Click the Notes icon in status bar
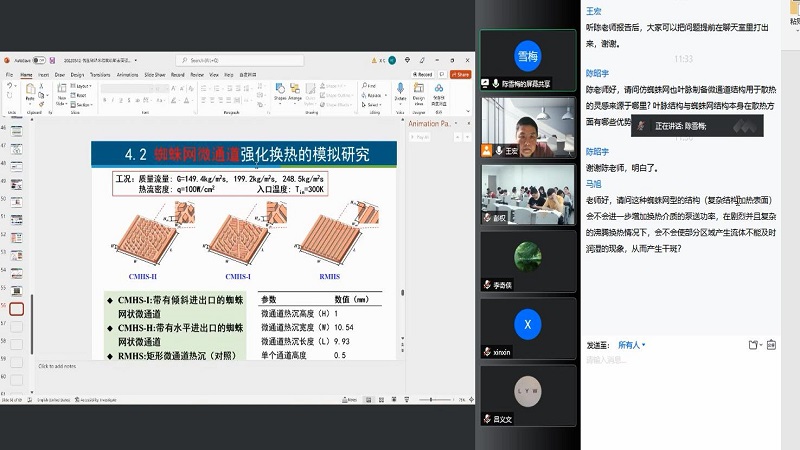This screenshot has height=450, width=800. coord(349,400)
